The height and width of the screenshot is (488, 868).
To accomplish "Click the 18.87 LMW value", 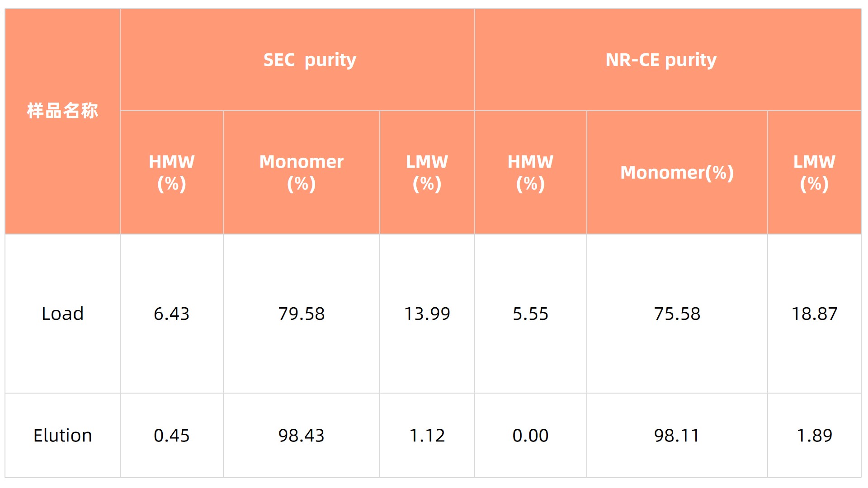I will click(814, 314).
